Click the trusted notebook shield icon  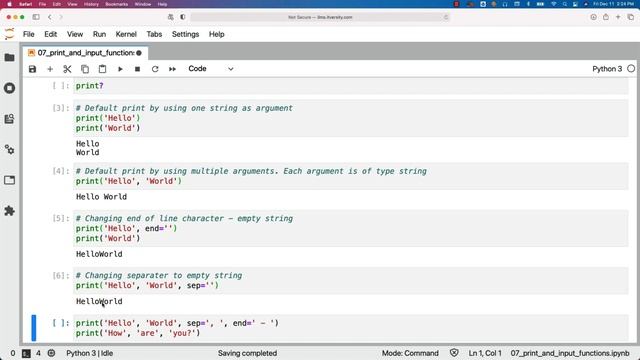pos(454,353)
